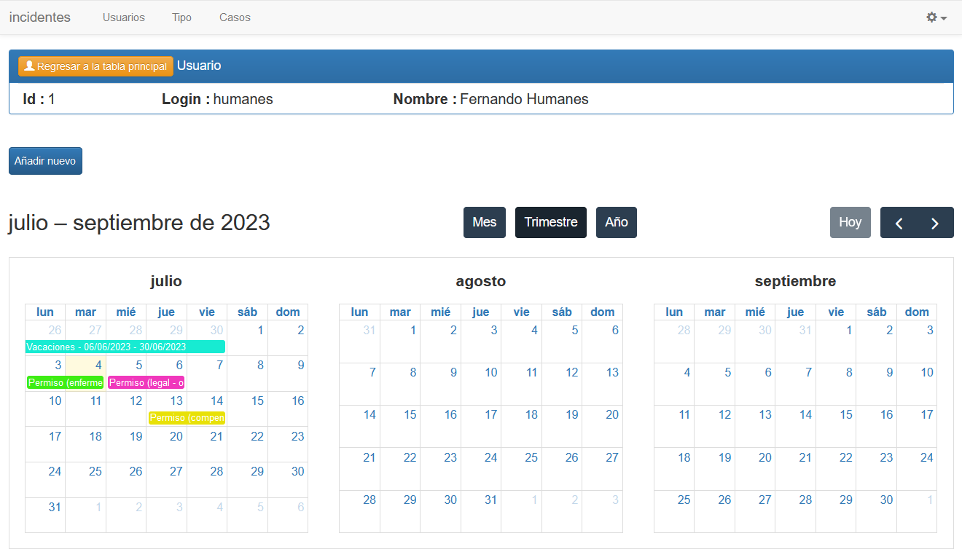Open the settings gear menu
Screen dimensions: 962x560
tap(931, 17)
